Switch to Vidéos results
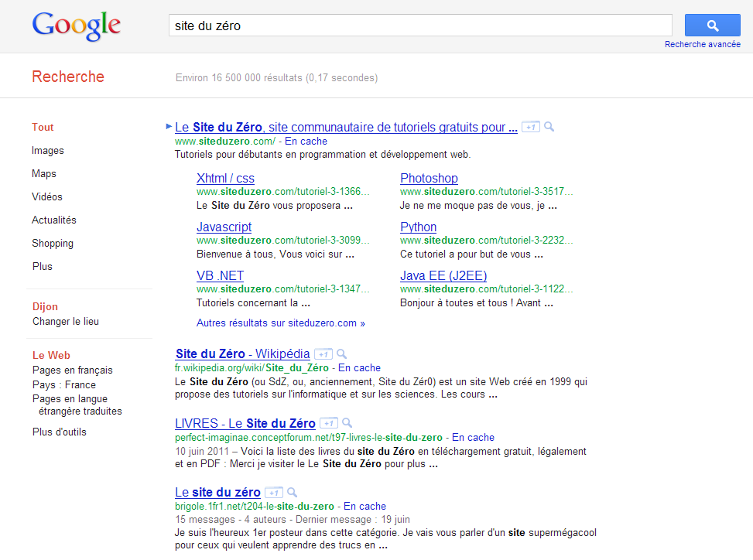 pos(47,196)
